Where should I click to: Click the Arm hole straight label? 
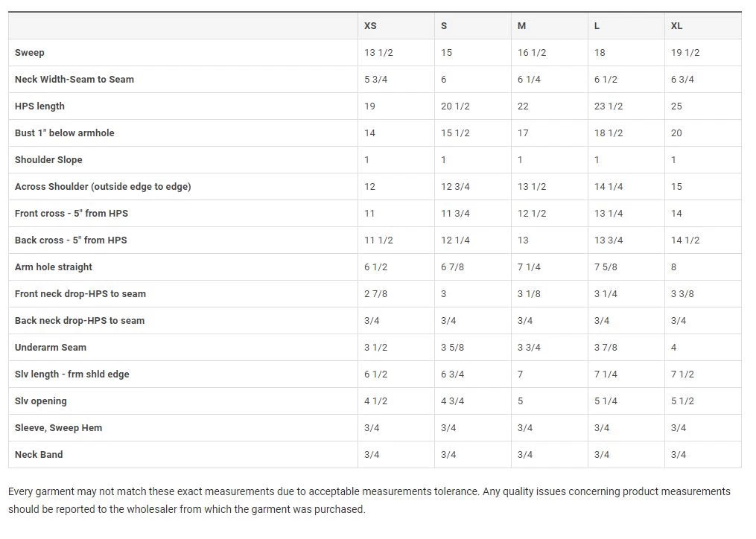(x=54, y=267)
